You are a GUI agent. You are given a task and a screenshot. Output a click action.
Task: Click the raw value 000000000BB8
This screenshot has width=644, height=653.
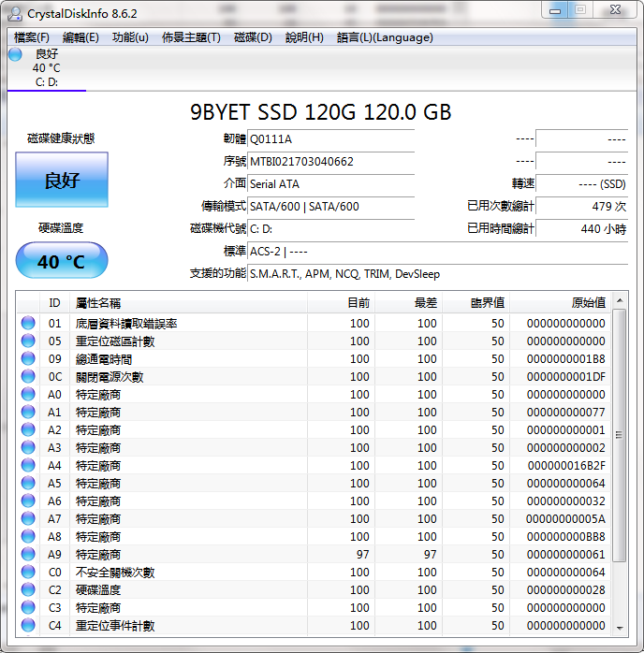click(x=565, y=537)
